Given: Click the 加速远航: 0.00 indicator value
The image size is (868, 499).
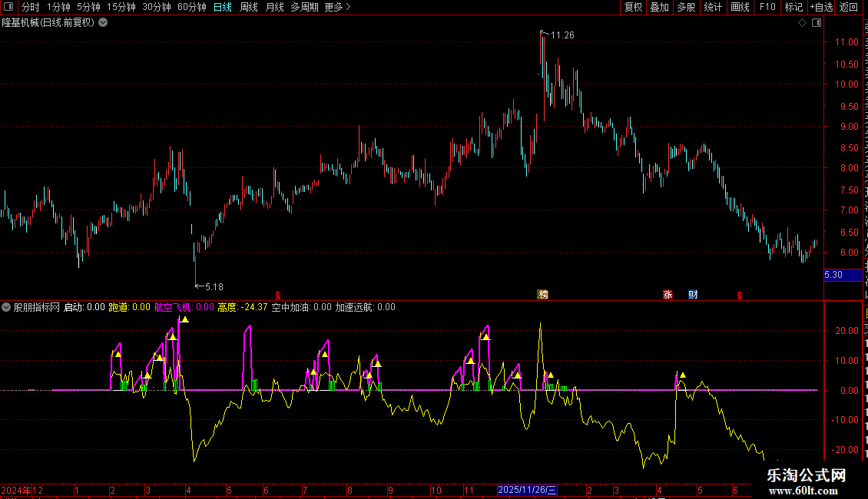Looking at the screenshot, I should (366, 307).
